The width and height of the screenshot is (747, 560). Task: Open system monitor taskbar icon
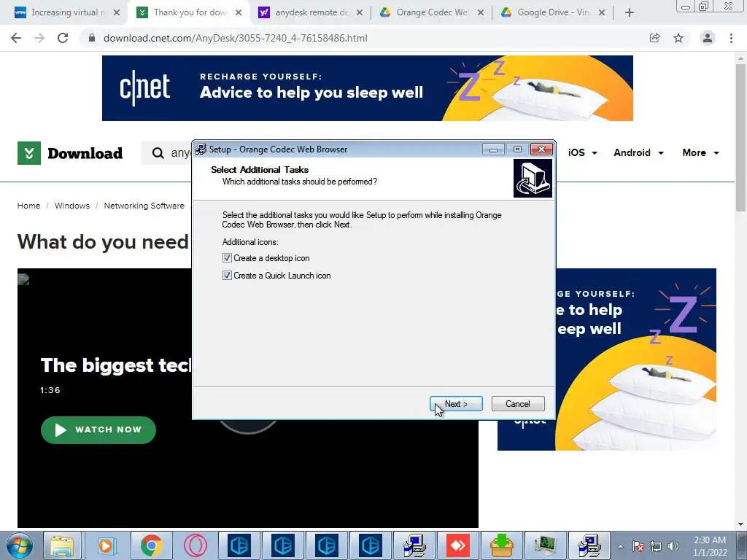pos(546,545)
